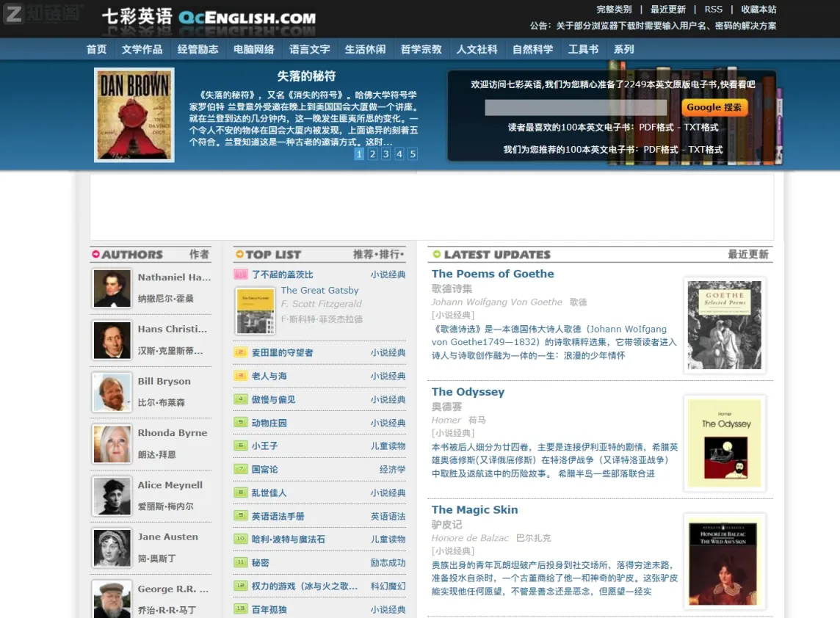Click the Goethe Selected Poems cover

tap(724, 325)
